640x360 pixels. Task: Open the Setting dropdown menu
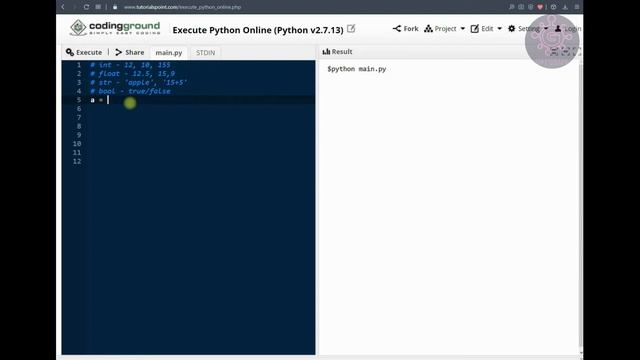click(528, 29)
